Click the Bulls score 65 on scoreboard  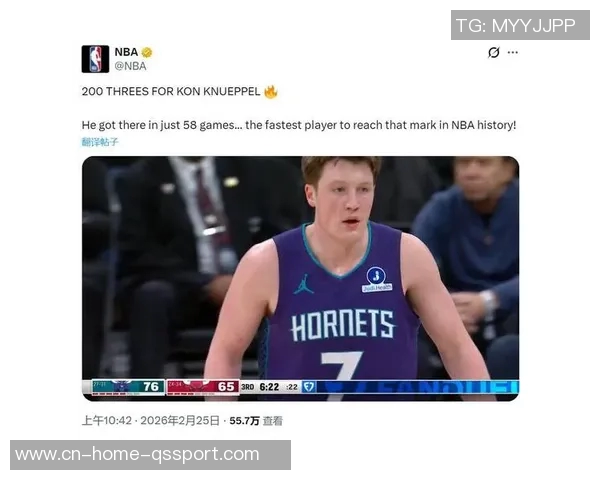coord(226,387)
